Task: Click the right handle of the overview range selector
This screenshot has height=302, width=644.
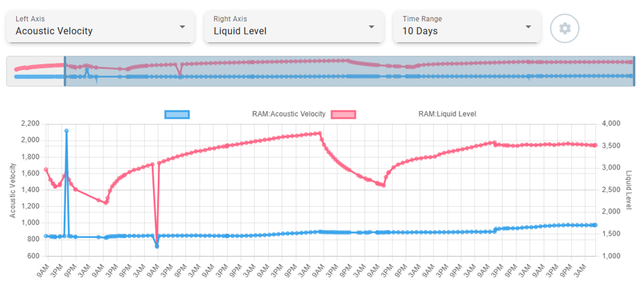Action: tap(634, 71)
